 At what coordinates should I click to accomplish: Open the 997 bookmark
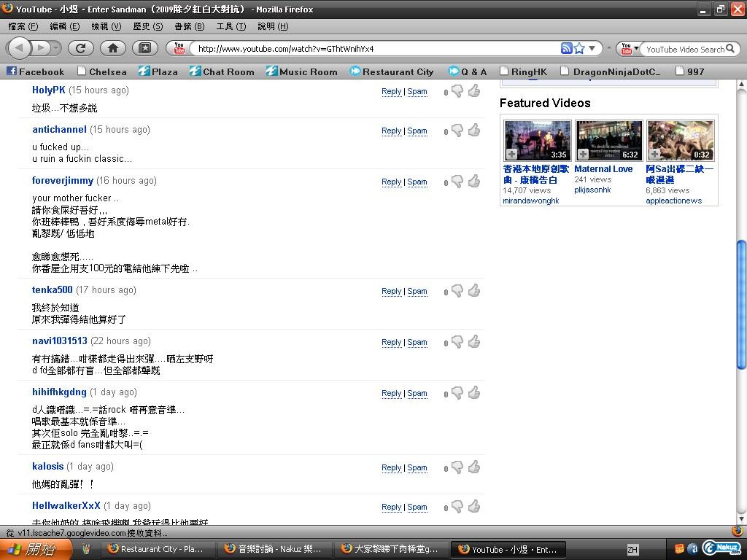coord(690,71)
